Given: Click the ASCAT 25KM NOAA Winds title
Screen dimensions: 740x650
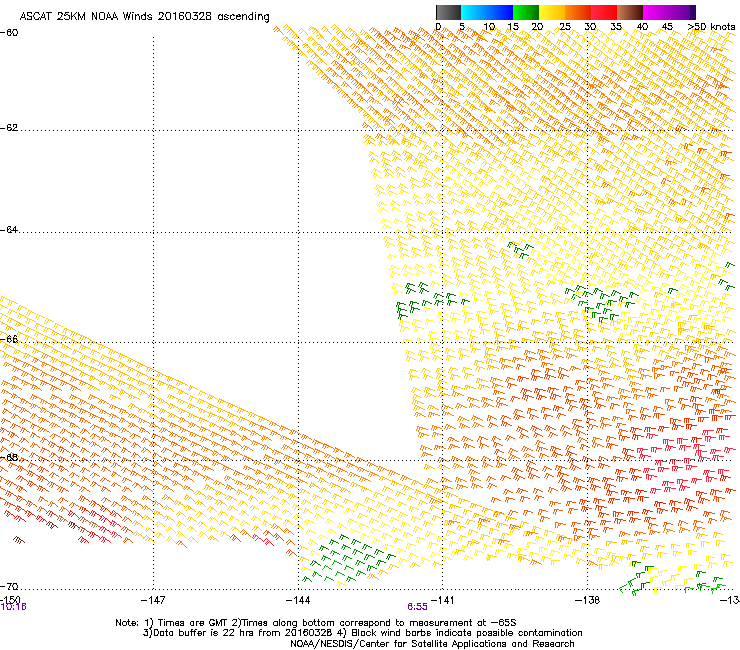Looking at the screenshot, I should click(144, 17).
